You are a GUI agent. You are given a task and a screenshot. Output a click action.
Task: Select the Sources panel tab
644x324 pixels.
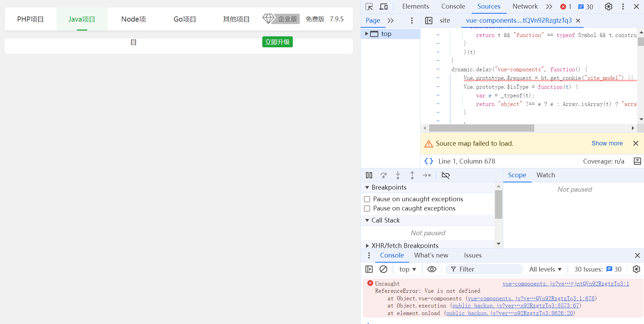pos(489,7)
